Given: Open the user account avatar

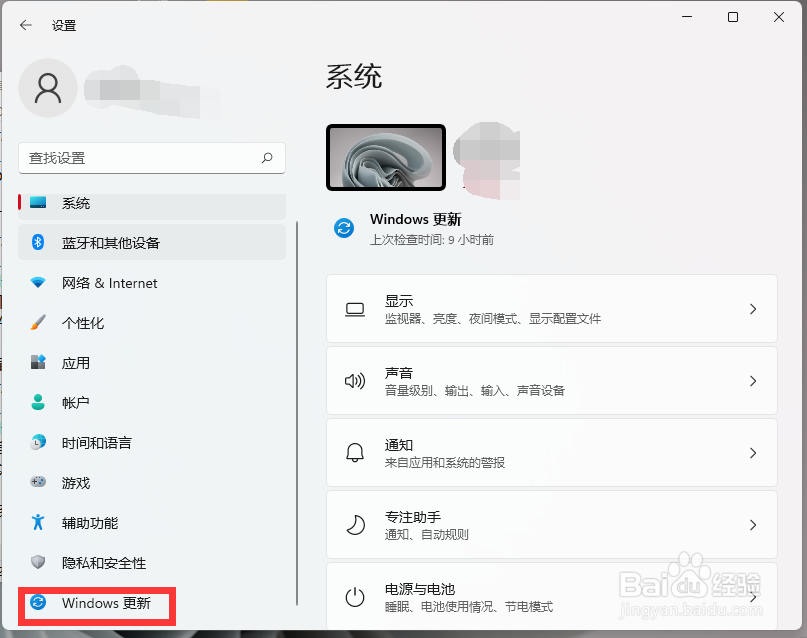Looking at the screenshot, I should [x=48, y=88].
